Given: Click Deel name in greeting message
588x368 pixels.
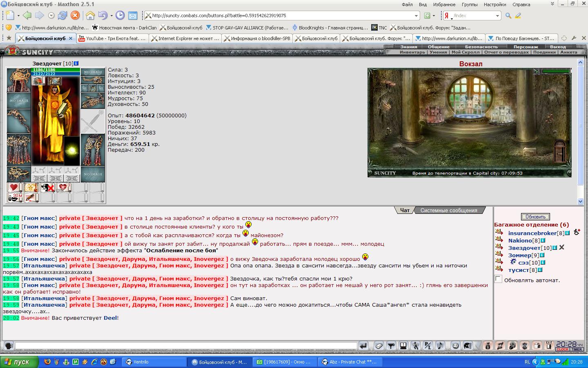Looking at the screenshot, I should [110, 318].
